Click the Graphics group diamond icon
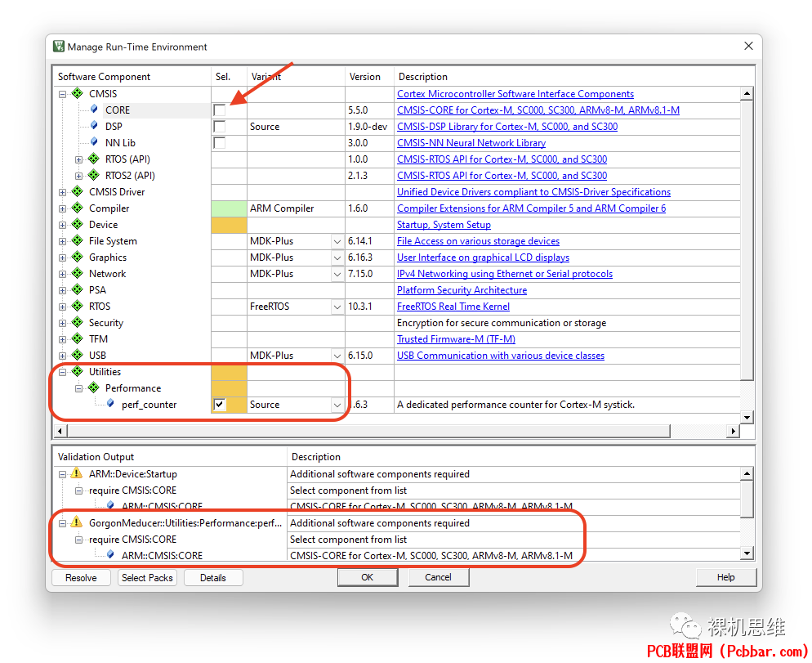812x663 pixels. [x=78, y=257]
